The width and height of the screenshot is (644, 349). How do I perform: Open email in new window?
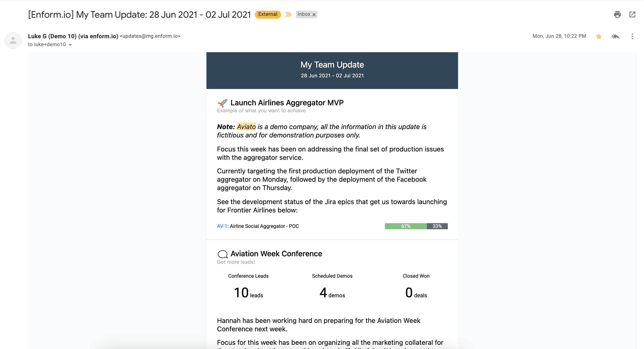tap(632, 14)
